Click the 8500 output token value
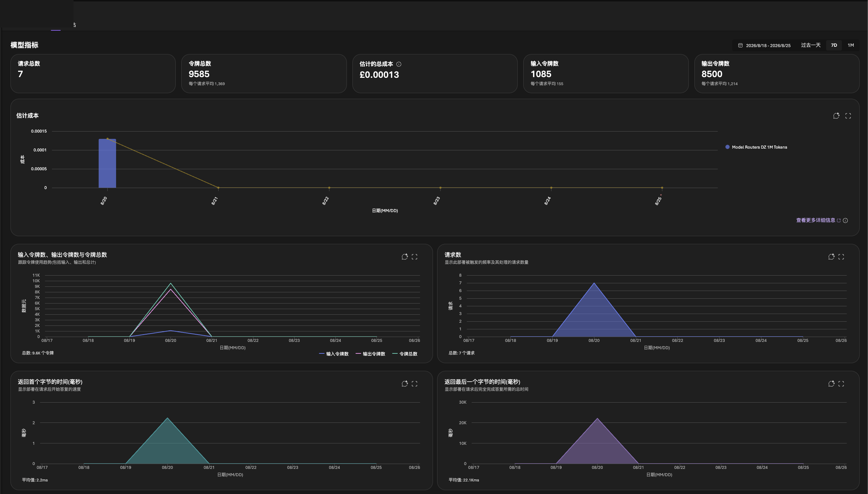The width and height of the screenshot is (868, 494). click(x=712, y=74)
